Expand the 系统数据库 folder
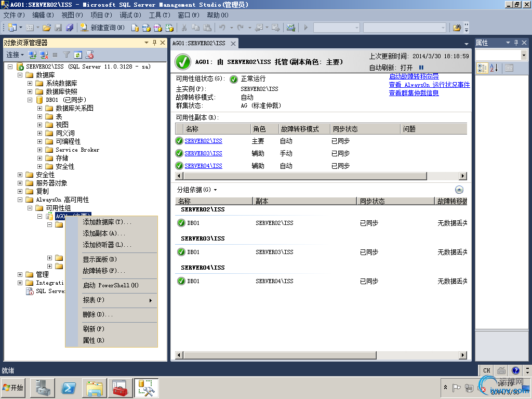The height and width of the screenshot is (399, 532). [30, 84]
